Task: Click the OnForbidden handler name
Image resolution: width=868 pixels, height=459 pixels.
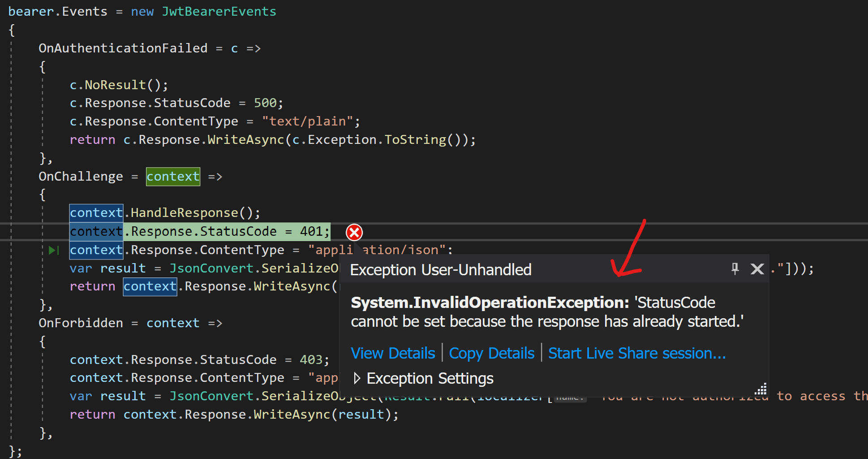Action: pyautogui.click(x=81, y=323)
